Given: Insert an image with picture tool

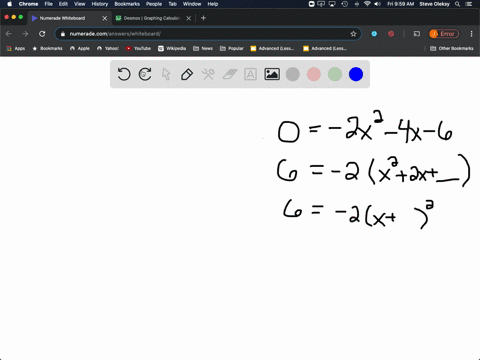Looking at the screenshot, I should pos(272,74).
